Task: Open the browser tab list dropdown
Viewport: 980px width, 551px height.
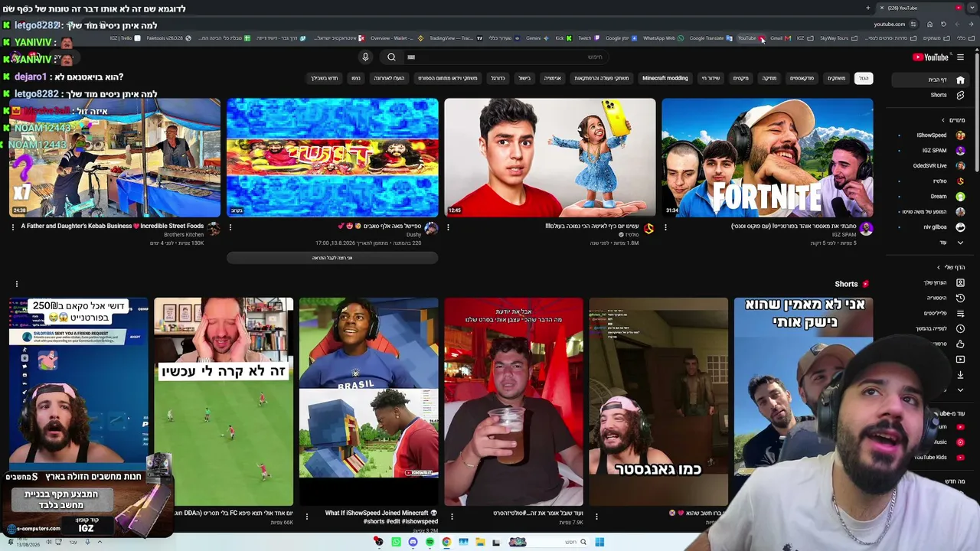Action: (x=972, y=8)
